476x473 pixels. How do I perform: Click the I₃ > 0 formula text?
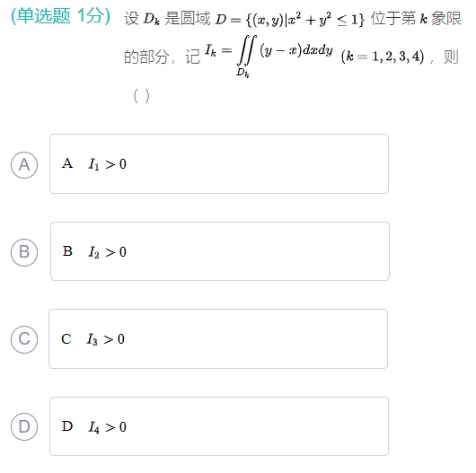(x=105, y=339)
